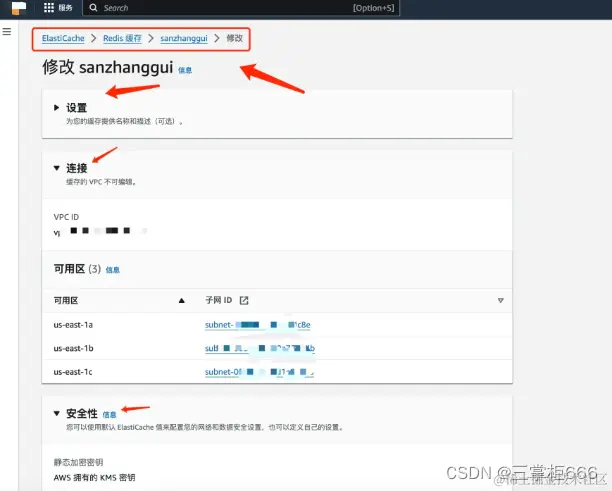Click the AWS 拥有的 KMS 密钥 value
The image size is (612, 491).
tap(94, 478)
